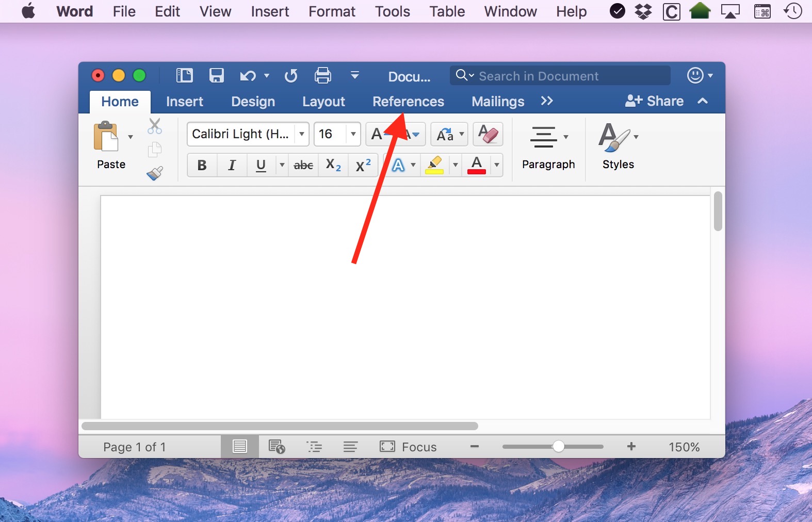
Task: Collapse the ribbon with the caret
Action: [703, 101]
